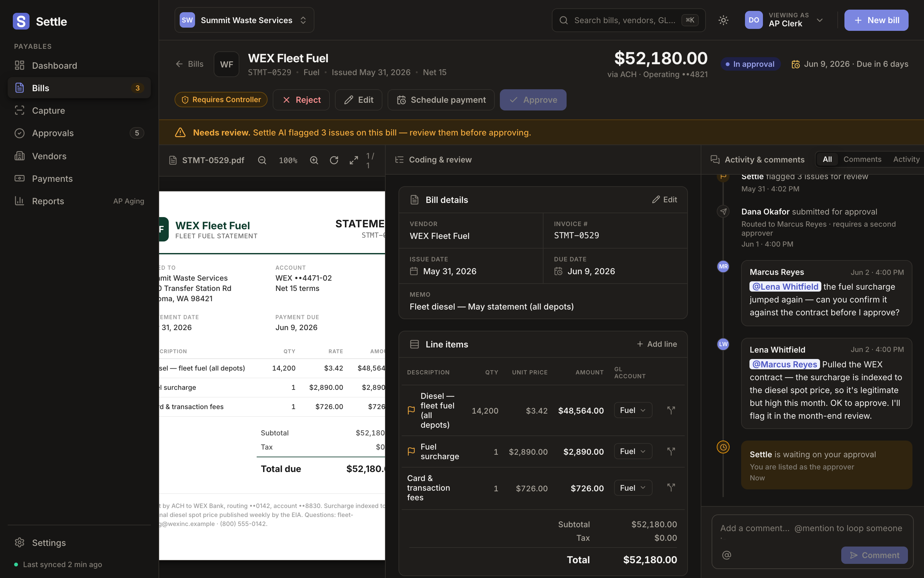
Task: Edit the bill from action bar
Action: click(358, 100)
